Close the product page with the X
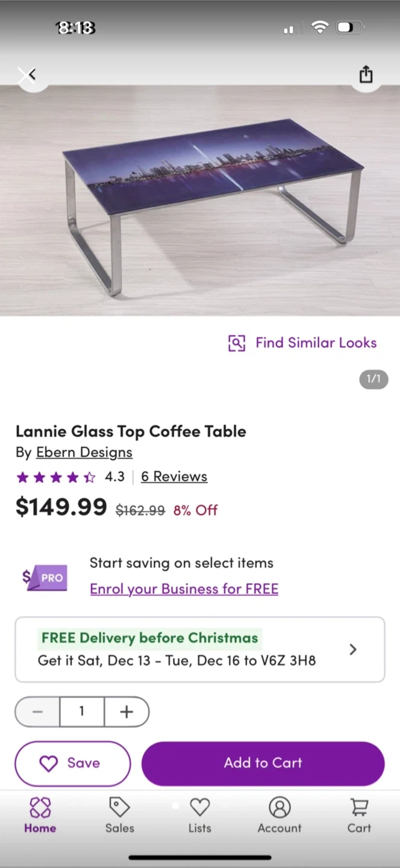The image size is (400, 868). pos(27,74)
